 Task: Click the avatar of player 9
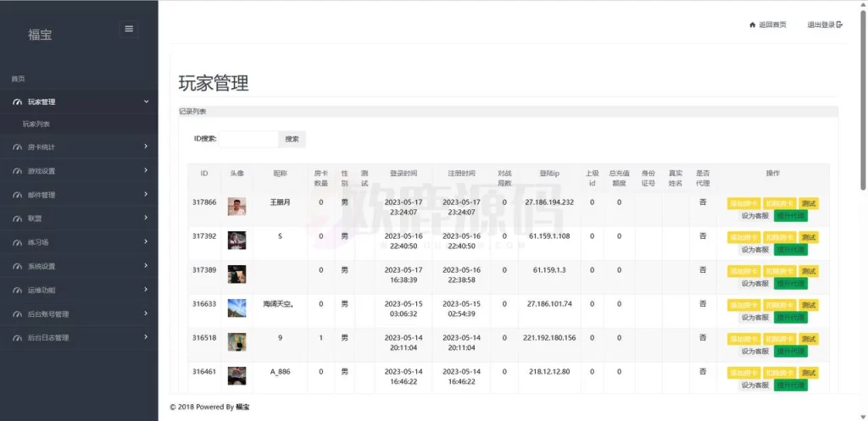click(237, 342)
